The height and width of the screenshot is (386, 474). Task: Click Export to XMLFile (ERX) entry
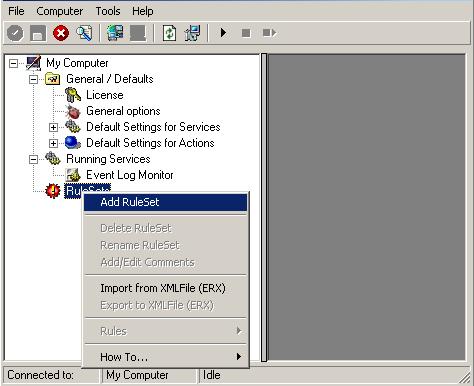165,305
